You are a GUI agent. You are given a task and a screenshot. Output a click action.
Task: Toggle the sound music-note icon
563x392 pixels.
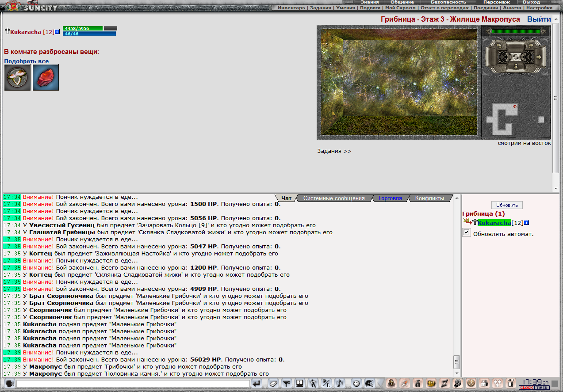click(x=339, y=383)
